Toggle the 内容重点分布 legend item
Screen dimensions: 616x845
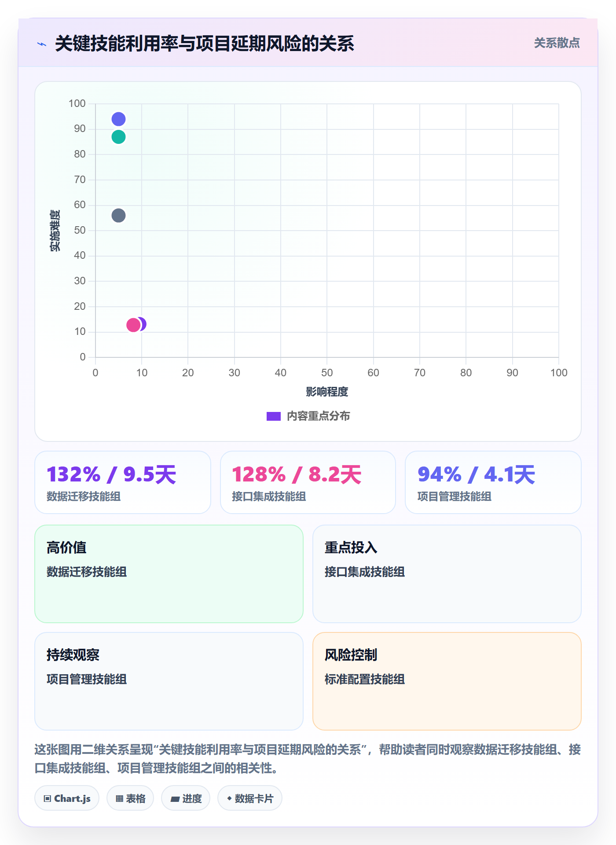coord(308,416)
